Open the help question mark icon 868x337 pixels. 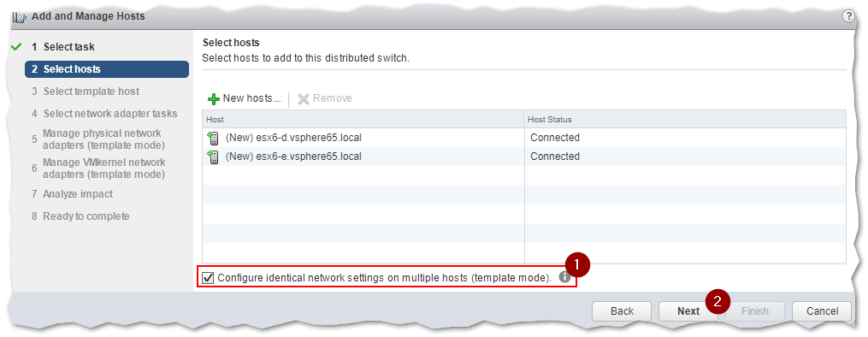848,16
